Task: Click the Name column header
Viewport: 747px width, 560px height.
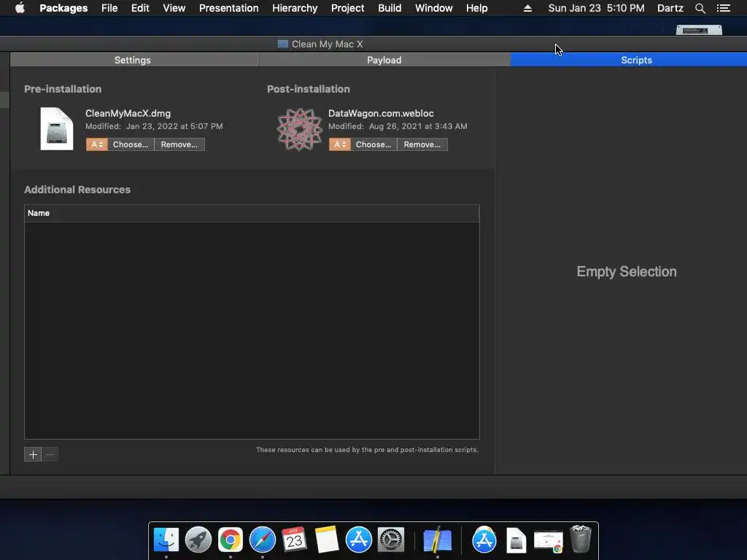Action: tap(252, 214)
